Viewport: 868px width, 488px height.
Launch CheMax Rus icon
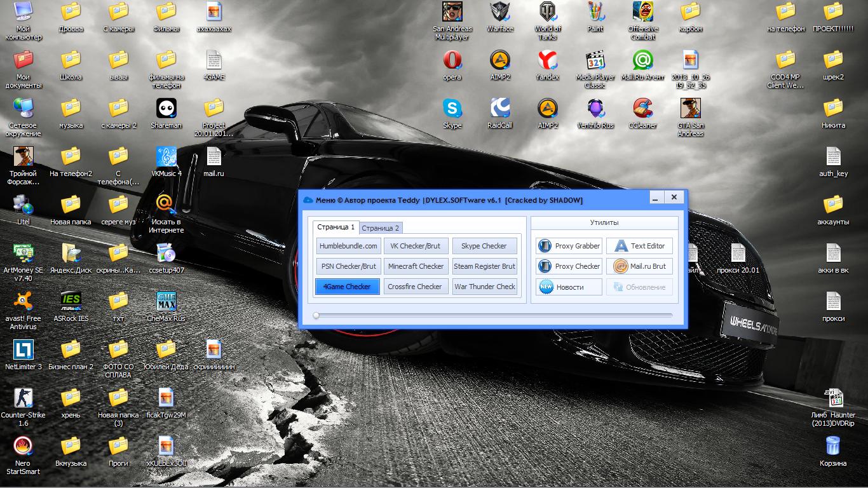pyautogui.click(x=166, y=307)
